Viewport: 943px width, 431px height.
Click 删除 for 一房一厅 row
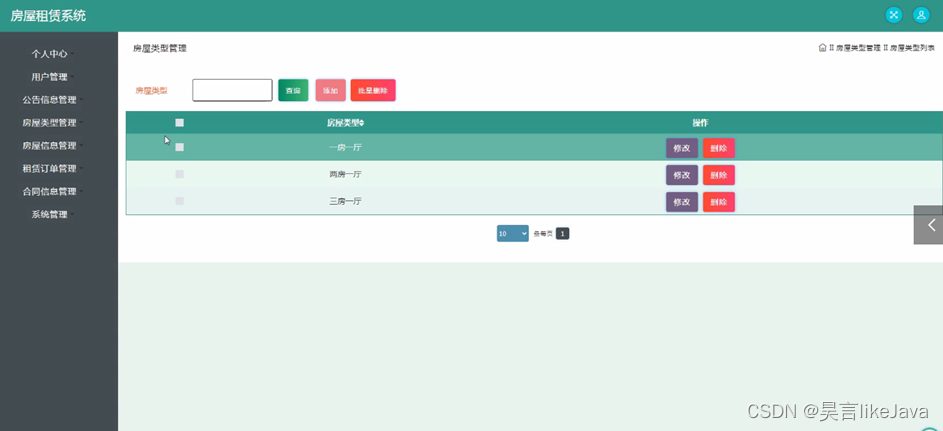pyautogui.click(x=719, y=148)
